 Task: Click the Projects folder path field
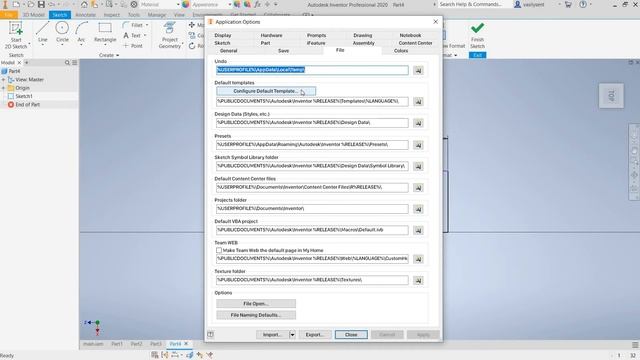(312, 209)
